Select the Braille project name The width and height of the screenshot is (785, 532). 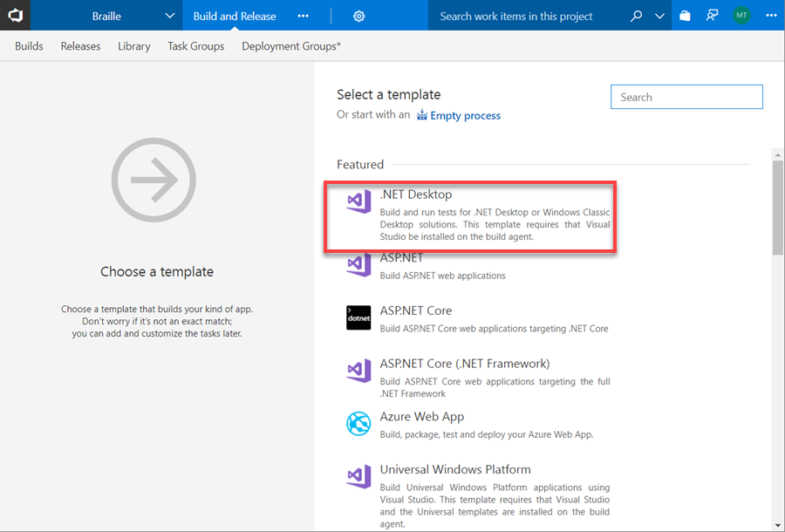(x=106, y=16)
